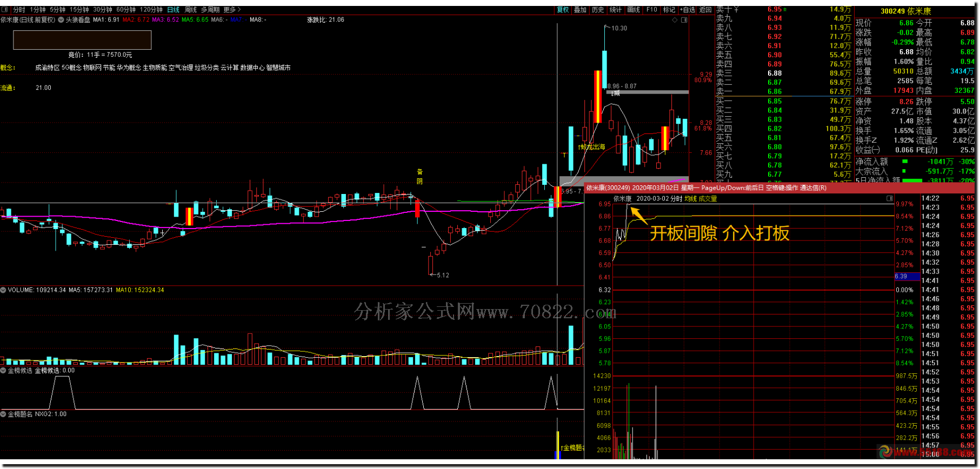Click the 成交量 label in intraday popup

(708, 199)
